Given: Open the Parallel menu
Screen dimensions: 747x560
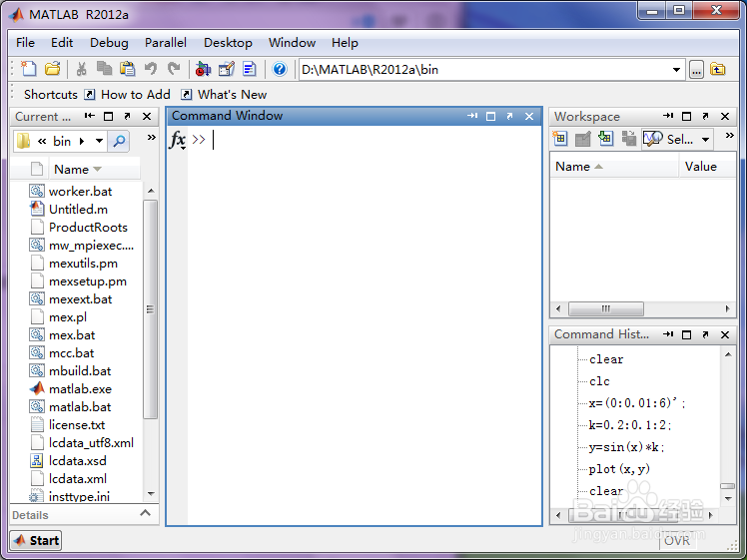Looking at the screenshot, I should [166, 42].
